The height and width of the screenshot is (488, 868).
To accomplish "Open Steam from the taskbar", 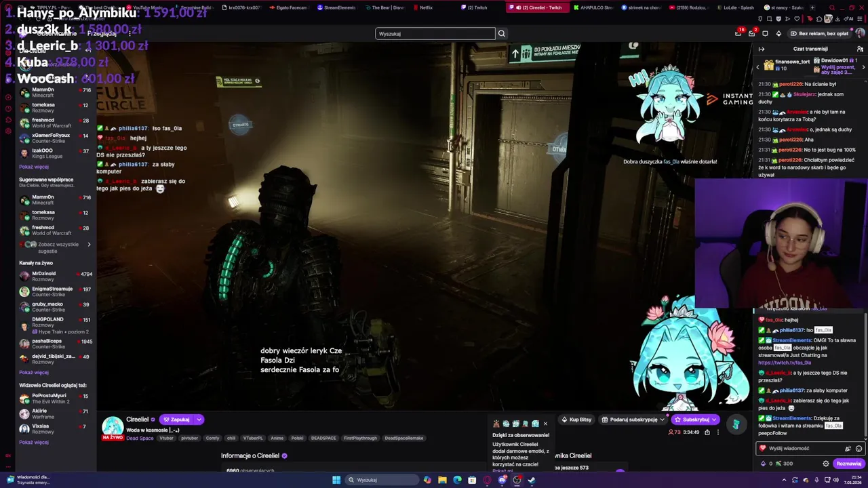I will click(x=532, y=480).
